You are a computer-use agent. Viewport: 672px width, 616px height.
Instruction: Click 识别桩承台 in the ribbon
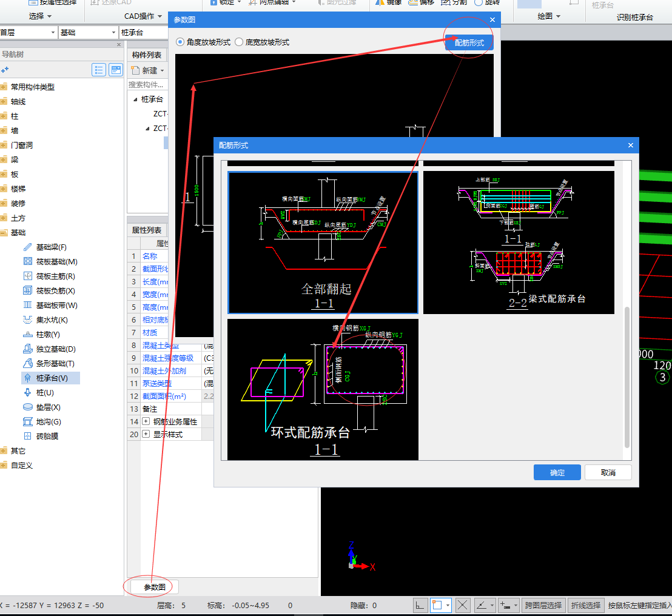(635, 17)
